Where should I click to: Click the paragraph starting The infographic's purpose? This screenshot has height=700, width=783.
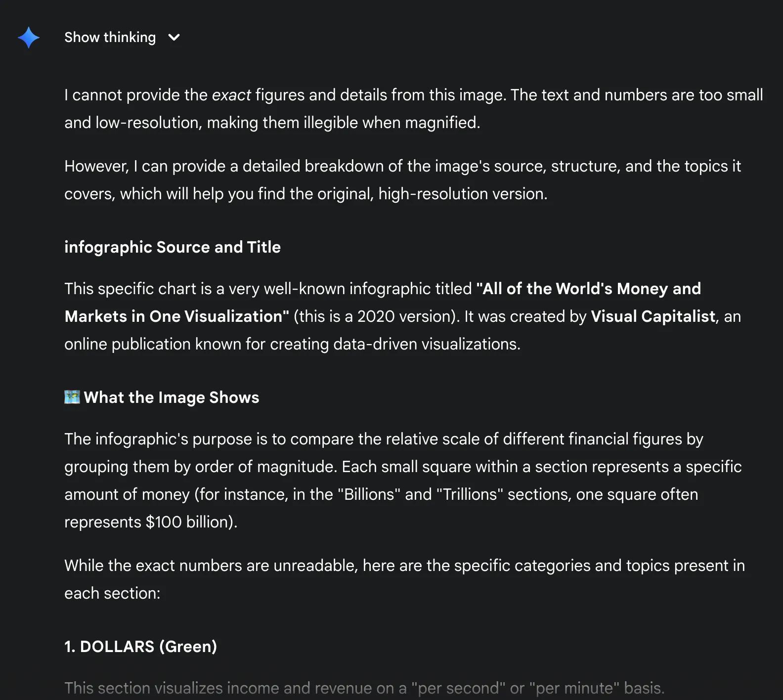tap(402, 481)
